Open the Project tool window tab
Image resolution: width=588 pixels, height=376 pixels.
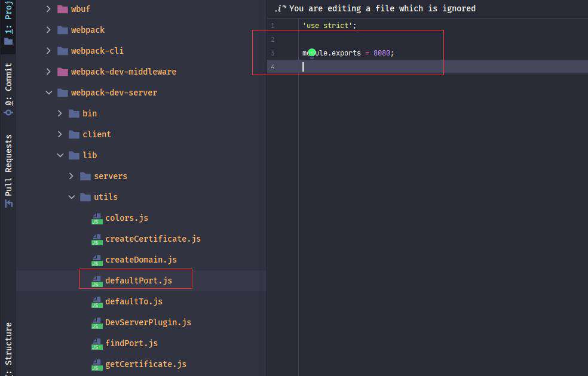pos(8,23)
